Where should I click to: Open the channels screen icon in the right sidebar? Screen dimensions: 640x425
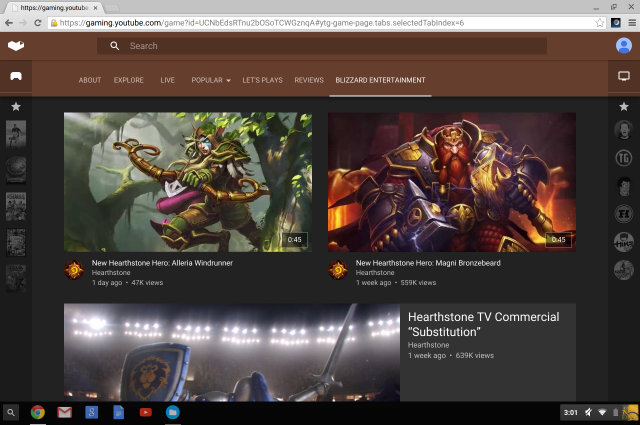pyautogui.click(x=624, y=76)
